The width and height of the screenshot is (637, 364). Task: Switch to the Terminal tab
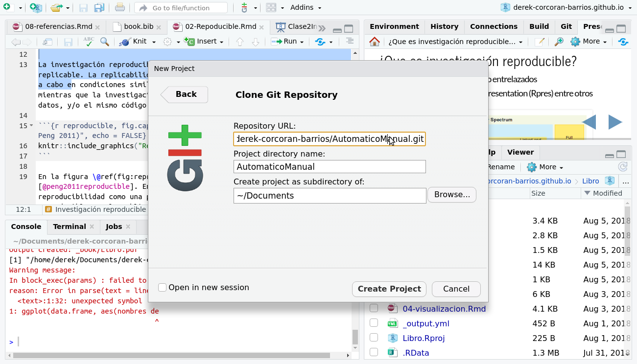[x=70, y=227]
